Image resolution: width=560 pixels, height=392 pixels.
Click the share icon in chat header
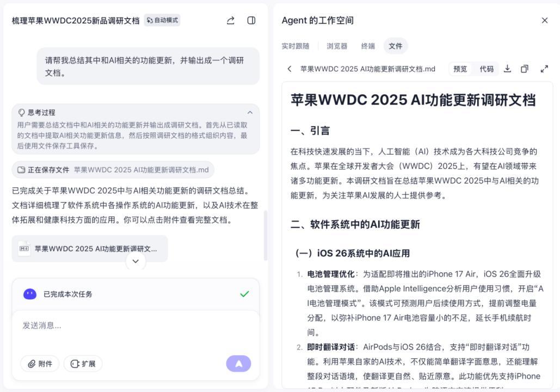pos(231,20)
